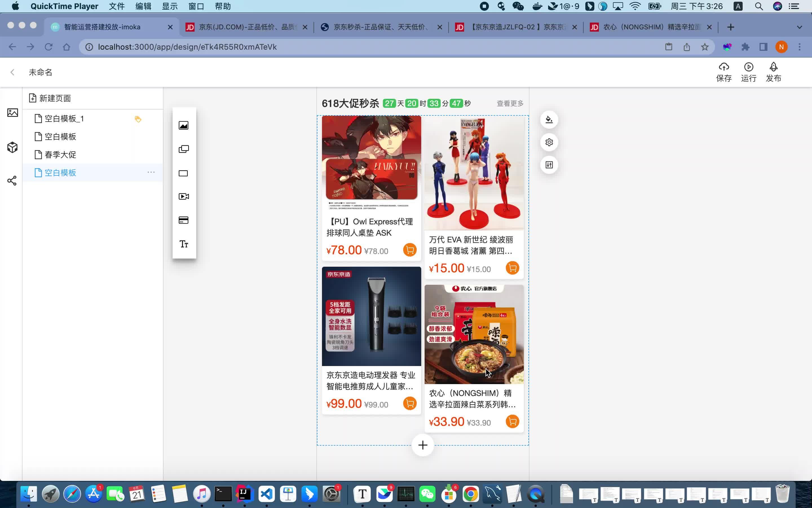This screenshot has height=508, width=812.
Task: Switch to 农心 NONGSHIM browser tab
Action: 651,27
